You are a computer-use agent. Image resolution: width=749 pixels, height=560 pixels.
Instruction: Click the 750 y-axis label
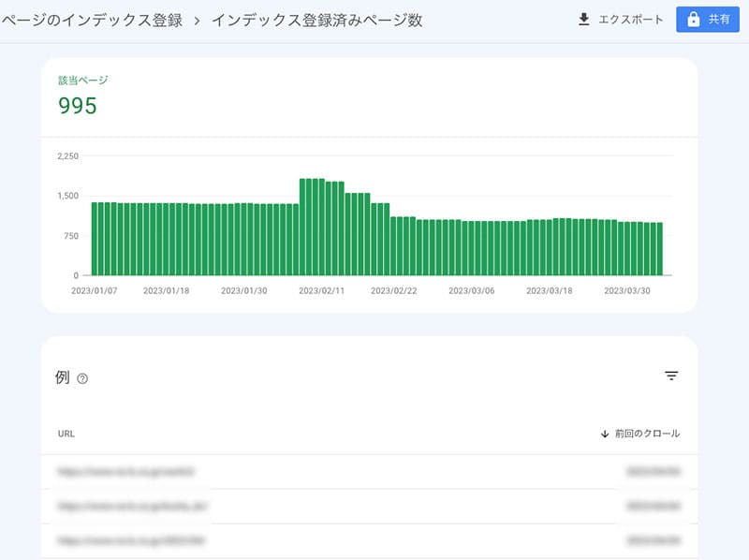click(71, 236)
